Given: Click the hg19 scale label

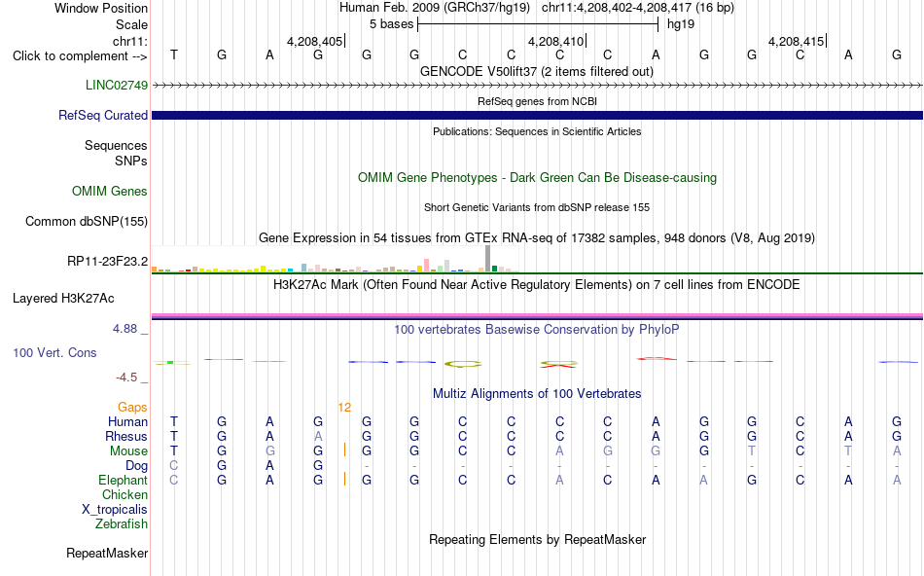Looking at the screenshot, I should (x=681, y=24).
